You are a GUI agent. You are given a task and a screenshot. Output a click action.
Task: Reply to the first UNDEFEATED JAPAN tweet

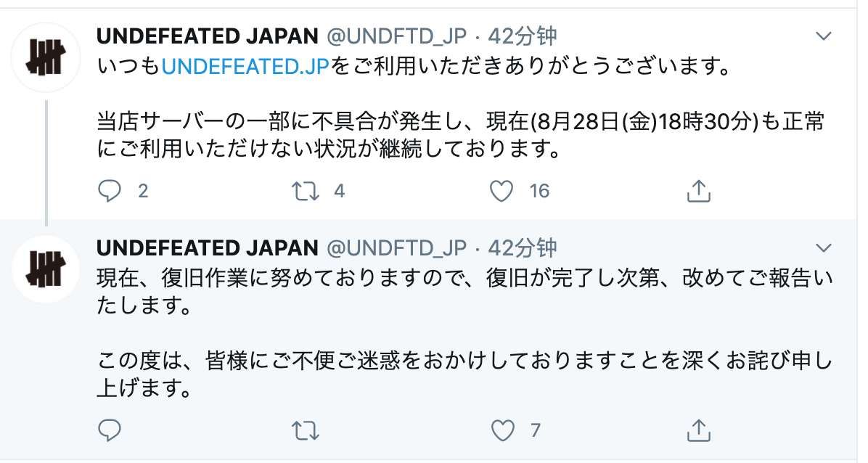tap(109, 191)
